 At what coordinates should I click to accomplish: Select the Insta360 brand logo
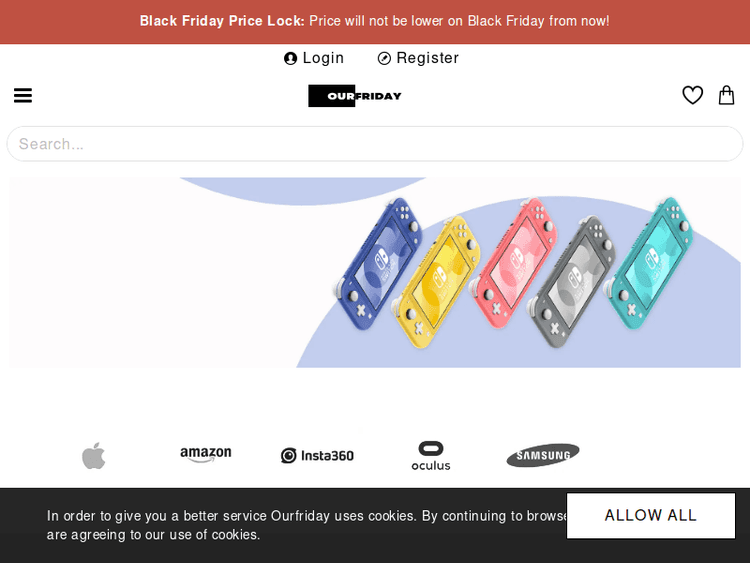[x=317, y=456]
